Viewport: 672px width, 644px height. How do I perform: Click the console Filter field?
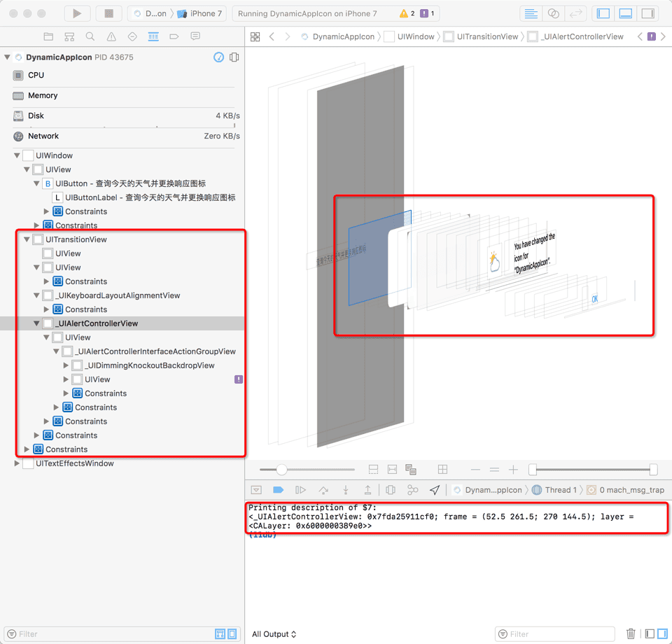pos(555,634)
